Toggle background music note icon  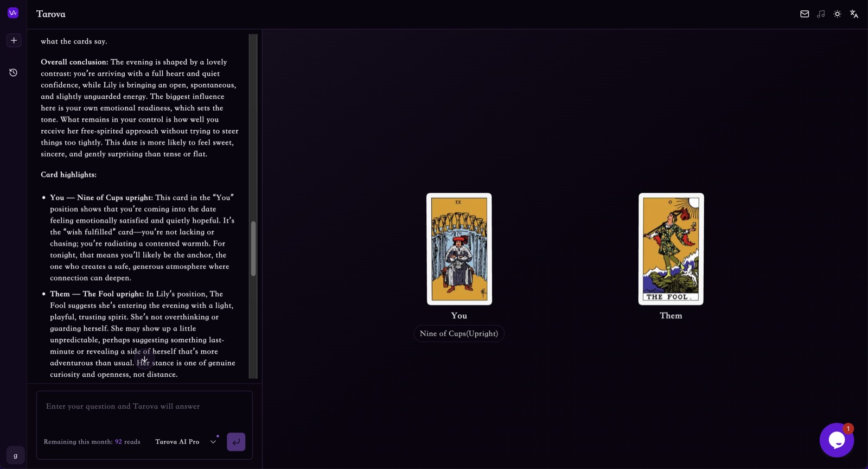821,14
